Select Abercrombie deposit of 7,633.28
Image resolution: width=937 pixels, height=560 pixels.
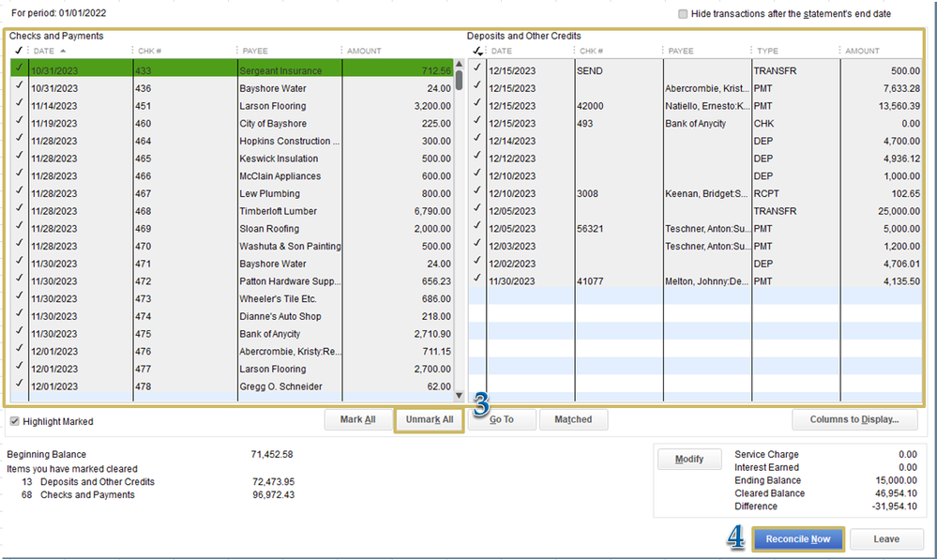pyautogui.click(x=695, y=88)
